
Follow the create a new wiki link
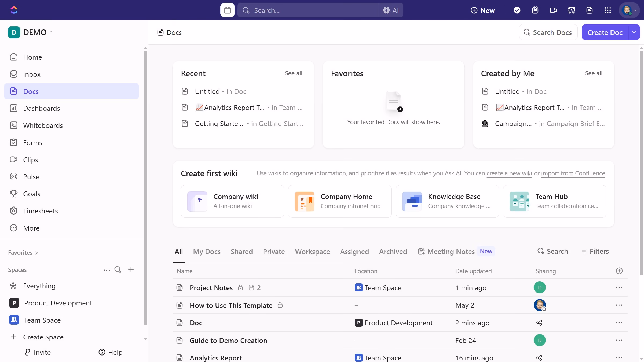click(509, 173)
